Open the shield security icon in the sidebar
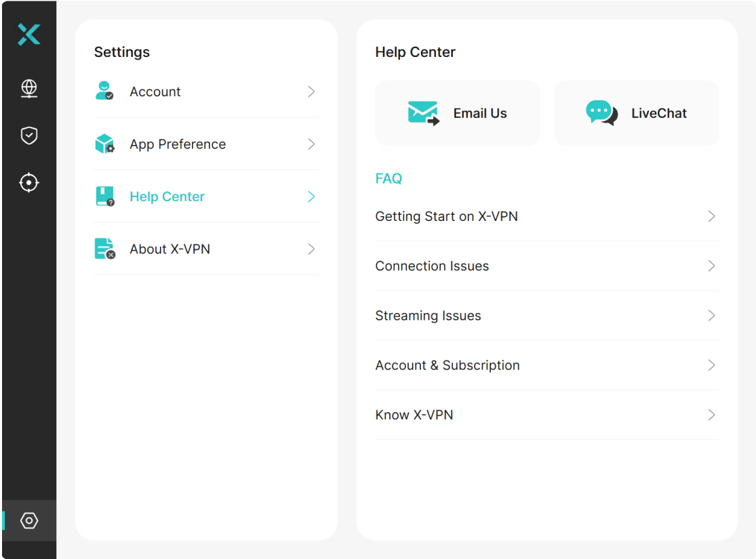Screen dimensions: 756x559 pyautogui.click(x=29, y=136)
